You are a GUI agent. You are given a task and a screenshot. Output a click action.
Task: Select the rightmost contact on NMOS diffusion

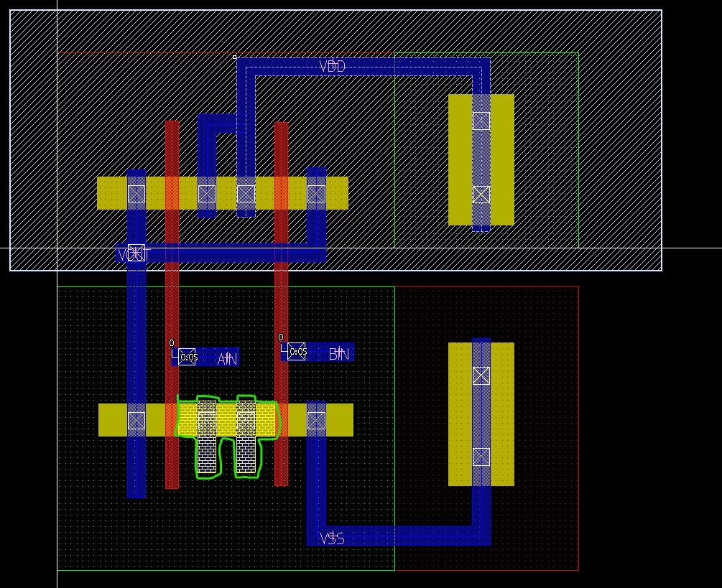316,421
